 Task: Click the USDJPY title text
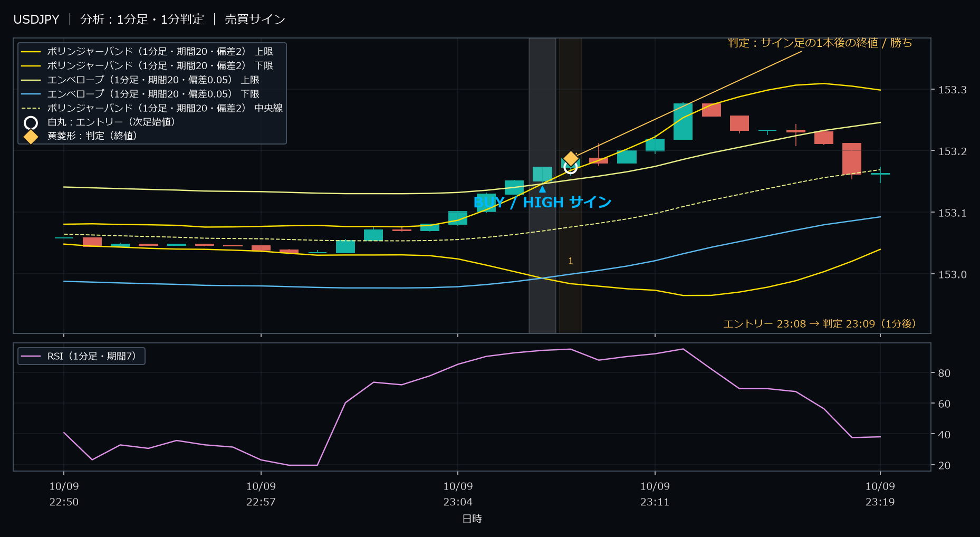tap(36, 20)
